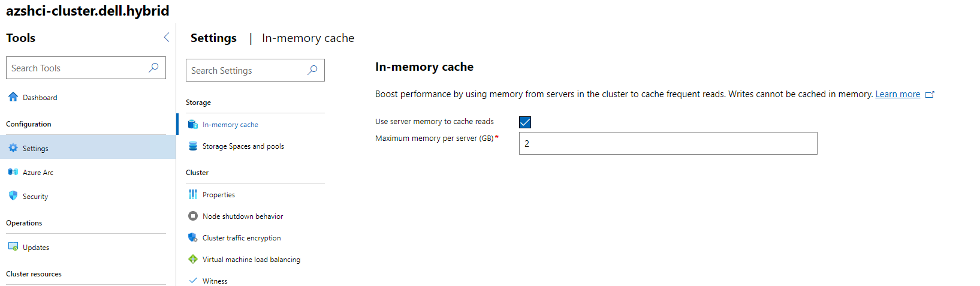The width and height of the screenshot is (980, 286).
Task: Select the Witness settings item
Action: [x=215, y=281]
